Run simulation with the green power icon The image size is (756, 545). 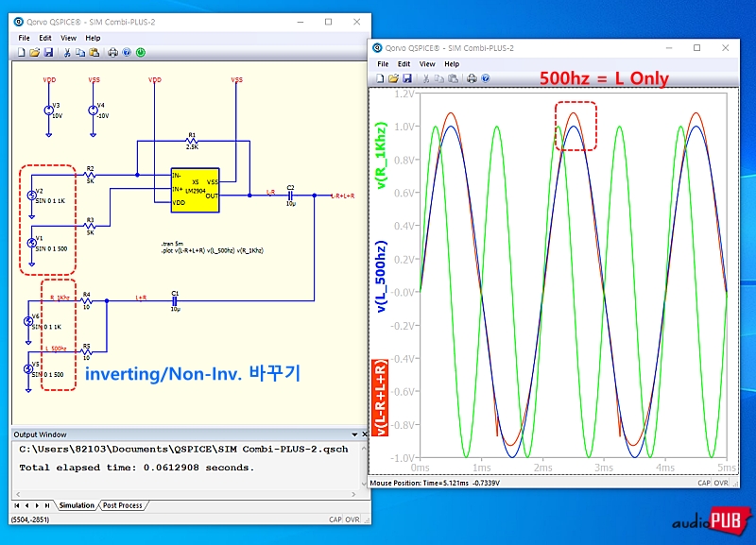(140, 52)
